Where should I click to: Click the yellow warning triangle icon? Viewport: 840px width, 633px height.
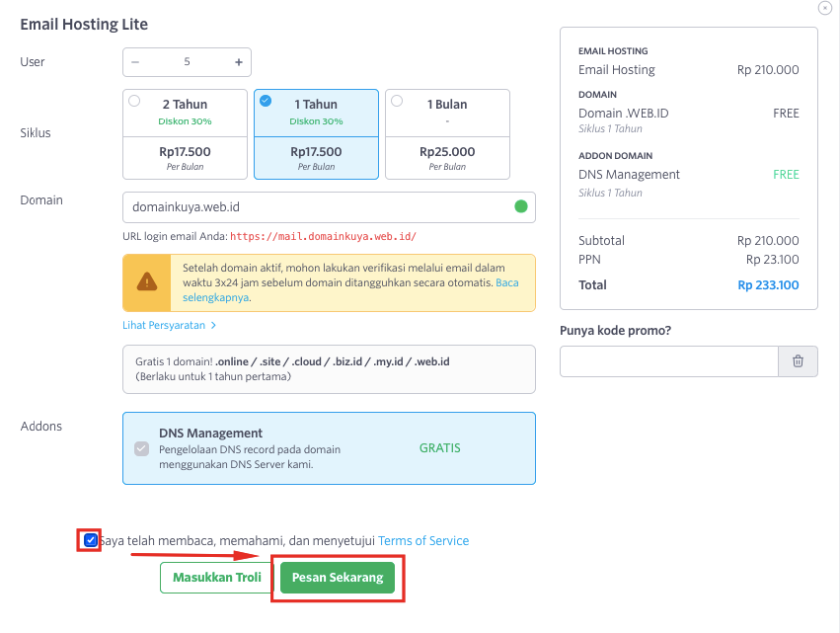146,283
